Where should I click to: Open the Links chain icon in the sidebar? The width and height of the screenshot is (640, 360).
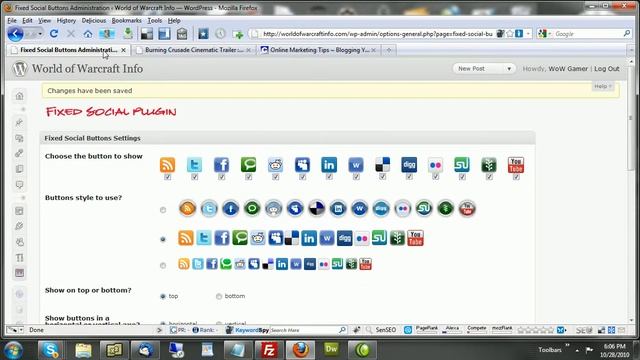point(19,153)
